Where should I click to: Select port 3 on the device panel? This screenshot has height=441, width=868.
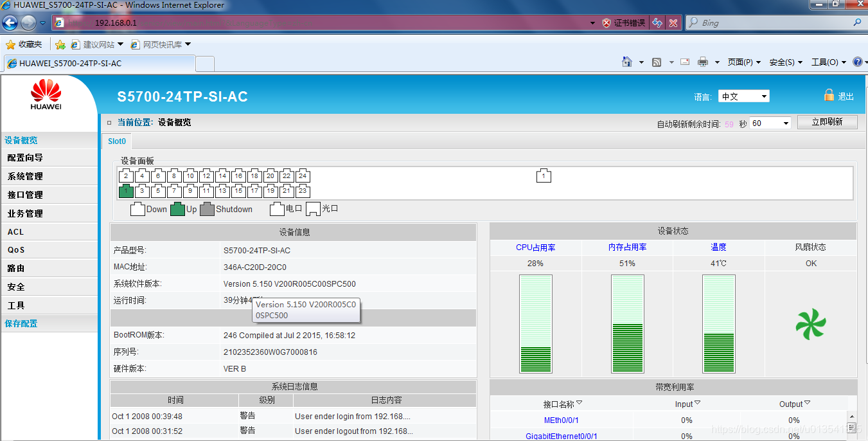142,191
